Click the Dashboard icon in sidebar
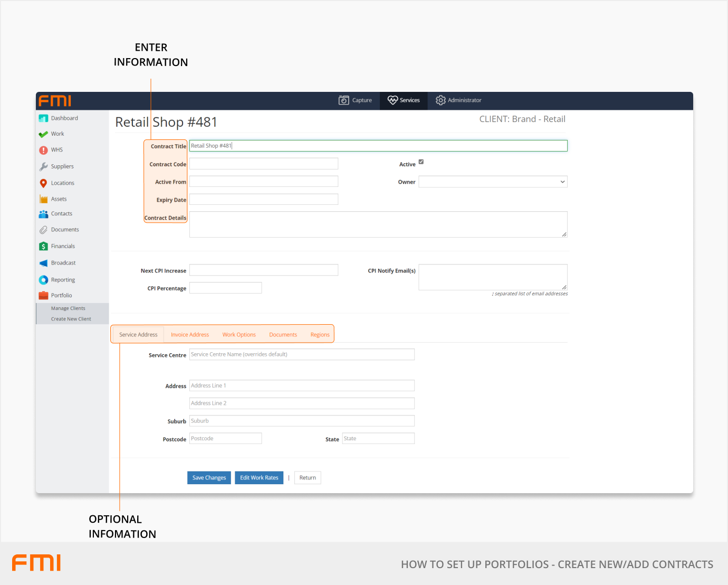The width and height of the screenshot is (728, 585). [x=43, y=118]
